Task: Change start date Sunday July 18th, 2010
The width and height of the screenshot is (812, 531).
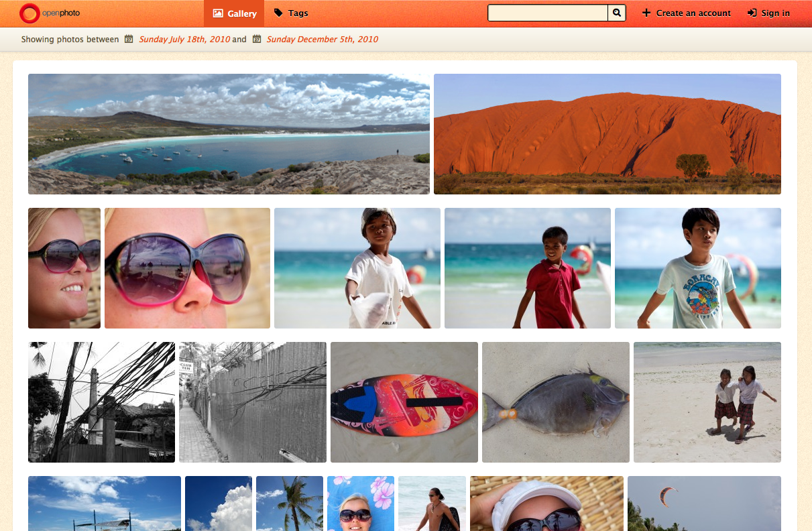Action: [x=184, y=40]
